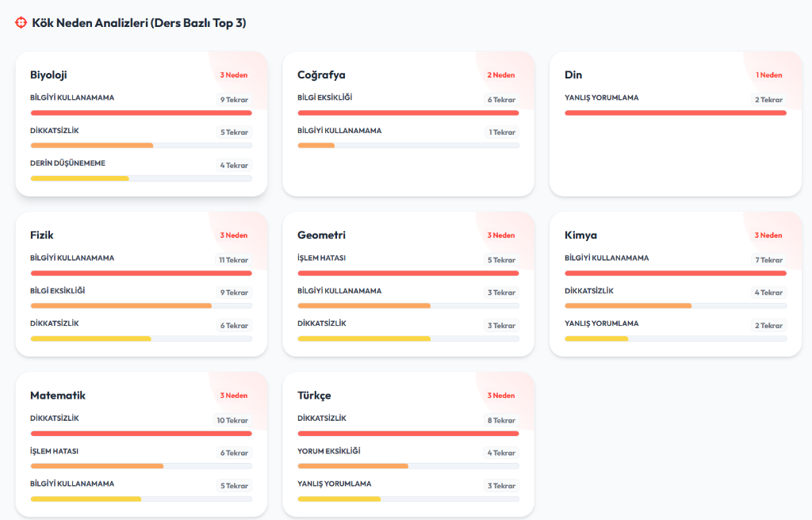Click the '1 Neden' badge on Din card

[768, 75]
